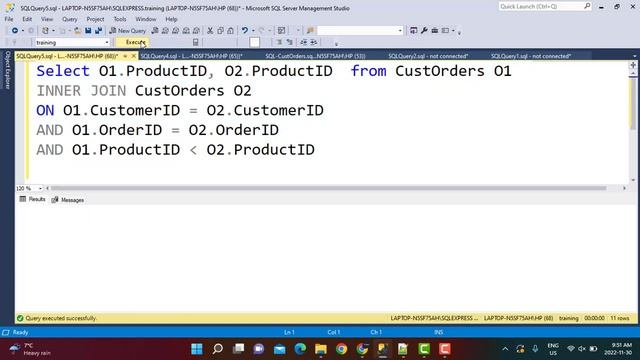Click the comment out lines icon
Image resolution: width=640 pixels, height=360 pixels.
point(279,42)
